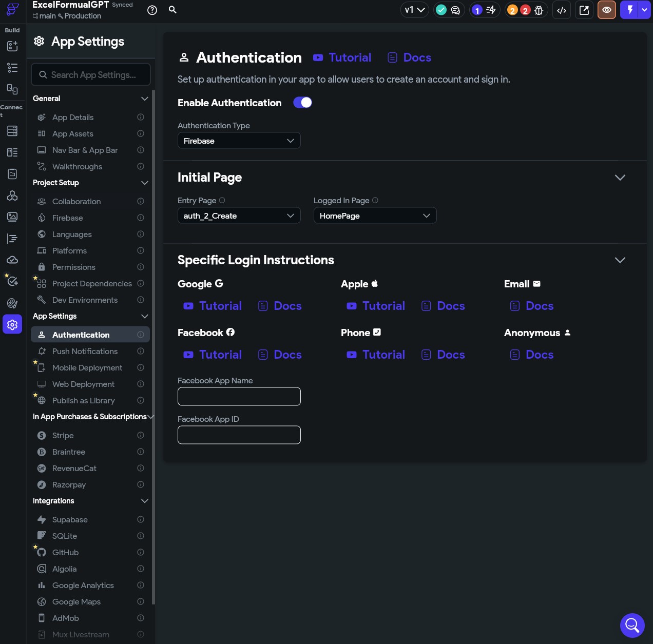
Task: Open the Logged In Page HomePage dropdown
Action: tap(375, 216)
